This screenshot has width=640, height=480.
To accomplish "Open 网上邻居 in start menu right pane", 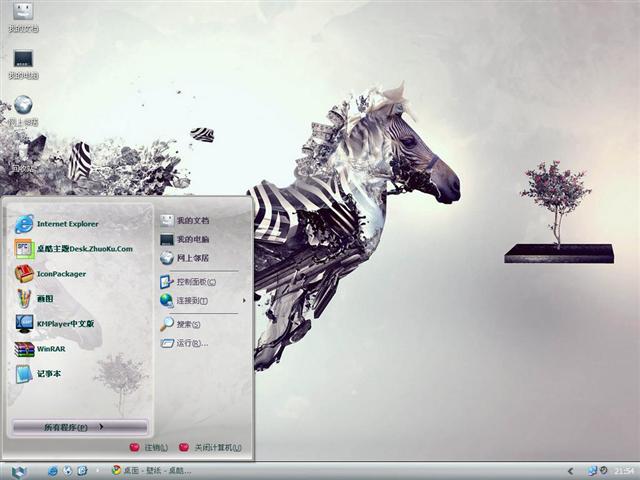I will coord(184,258).
